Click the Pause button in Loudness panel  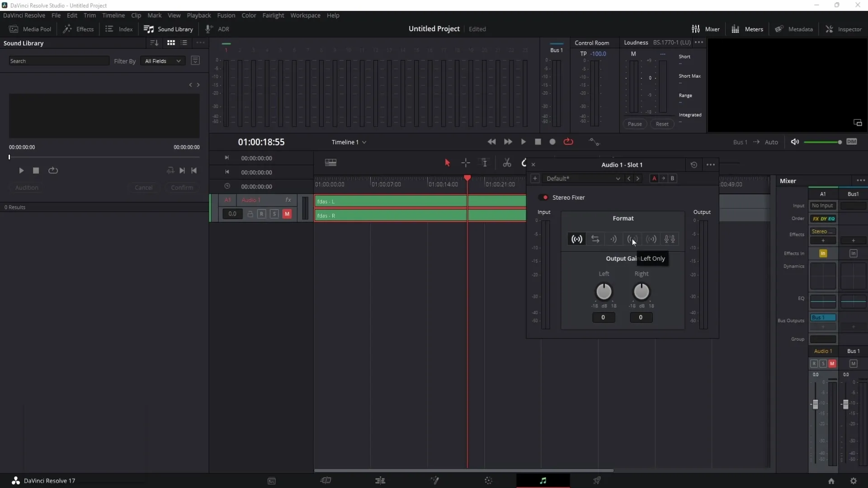pos(634,124)
